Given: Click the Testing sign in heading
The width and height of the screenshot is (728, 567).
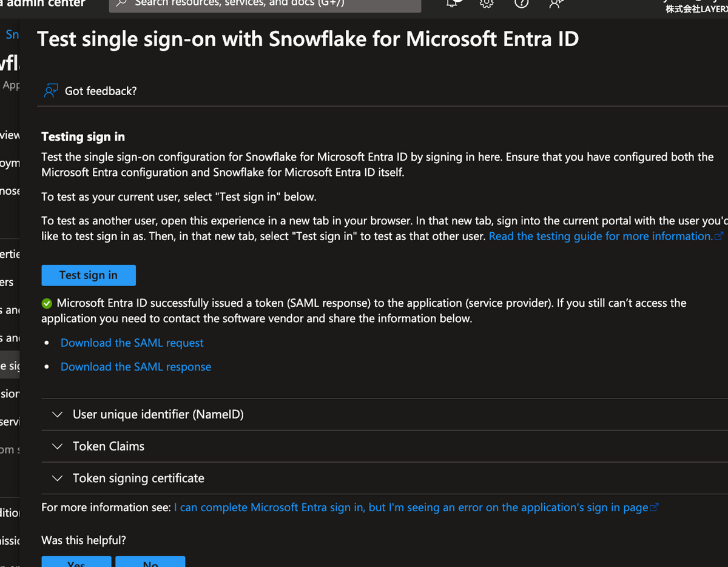Looking at the screenshot, I should [x=83, y=136].
